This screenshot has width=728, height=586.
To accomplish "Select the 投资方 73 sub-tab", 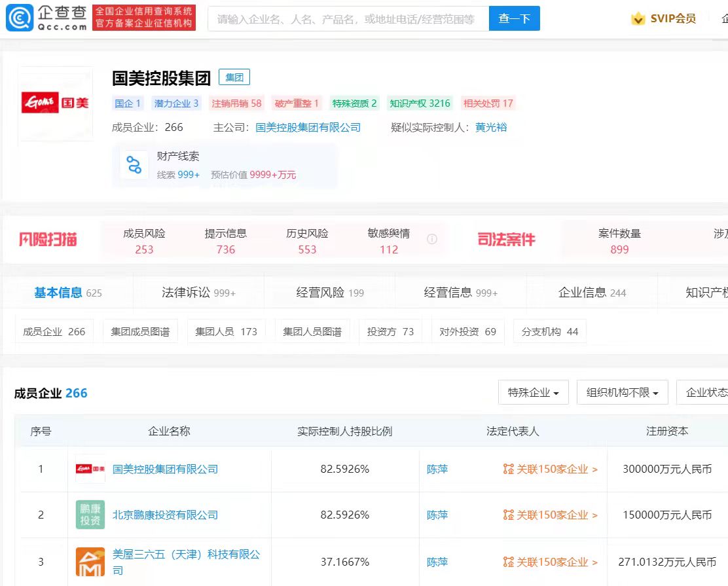I will pos(390,331).
